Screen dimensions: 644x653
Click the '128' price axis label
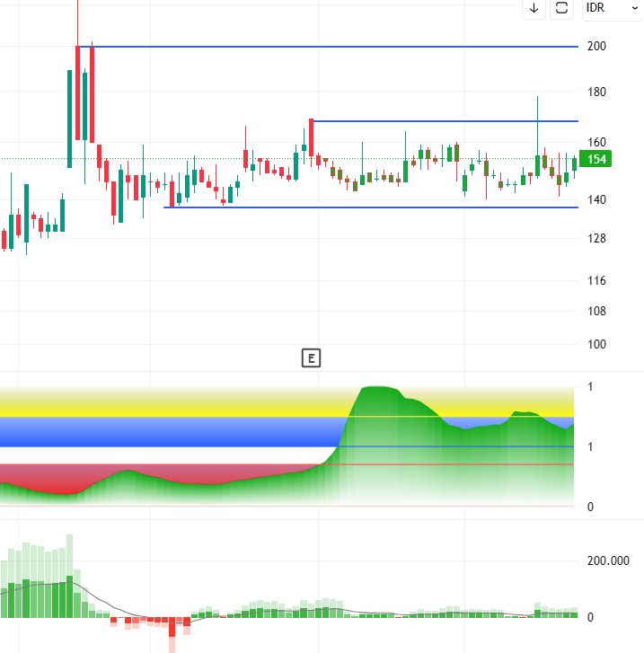coord(596,239)
